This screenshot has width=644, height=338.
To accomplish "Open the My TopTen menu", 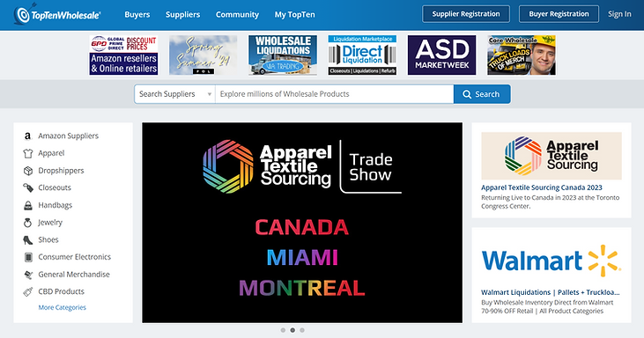I will tap(295, 14).
